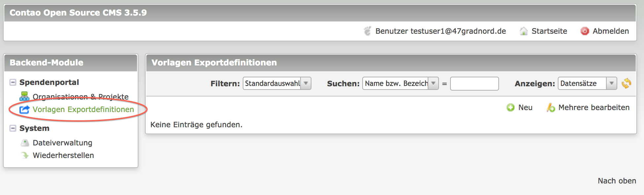Click the green plus Neu icon
Viewport: 644px width, 195px height.
tap(511, 107)
